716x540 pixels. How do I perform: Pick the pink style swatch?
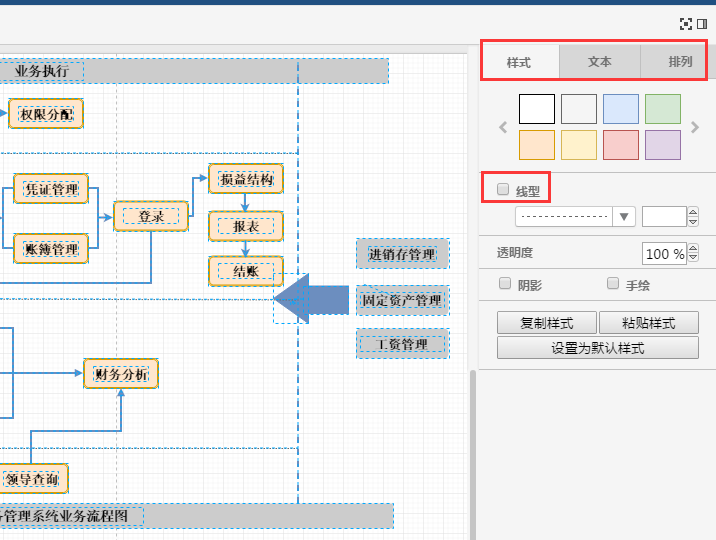621,145
